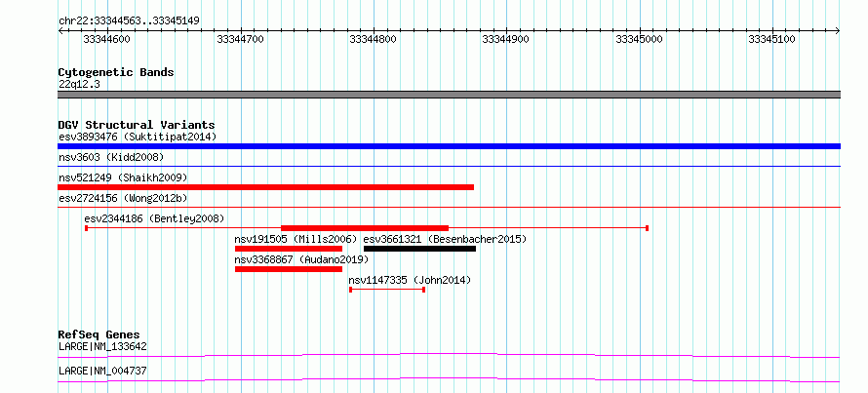Select the LARGE|NM_004737 magenta gene track

[449, 379]
